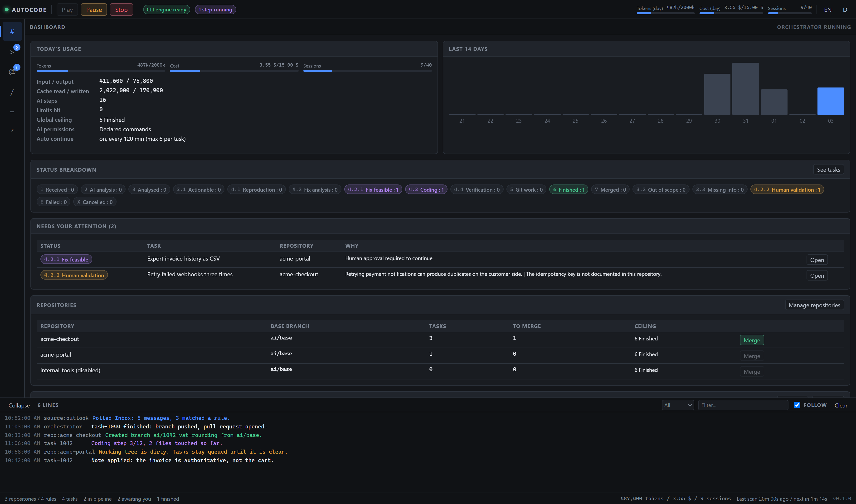856x504 pixels.
Task: Filter by 3 Analysed status chip
Action: pos(149,189)
